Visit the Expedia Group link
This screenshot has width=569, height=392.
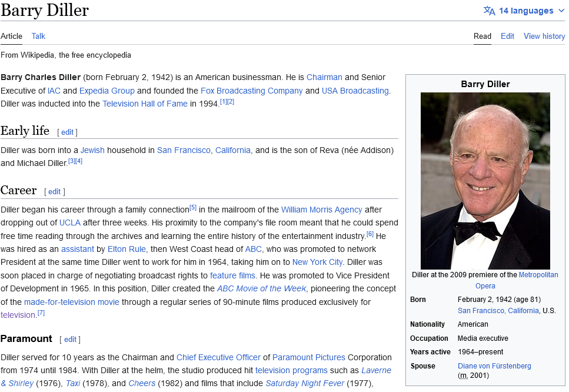[x=107, y=91]
